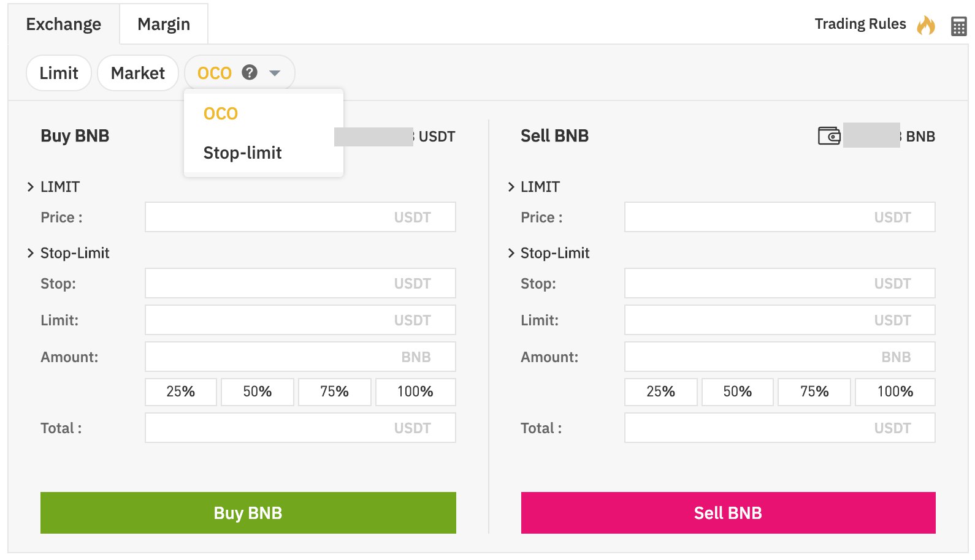
Task: Choose OCO in the dropdown menu
Action: 221,113
